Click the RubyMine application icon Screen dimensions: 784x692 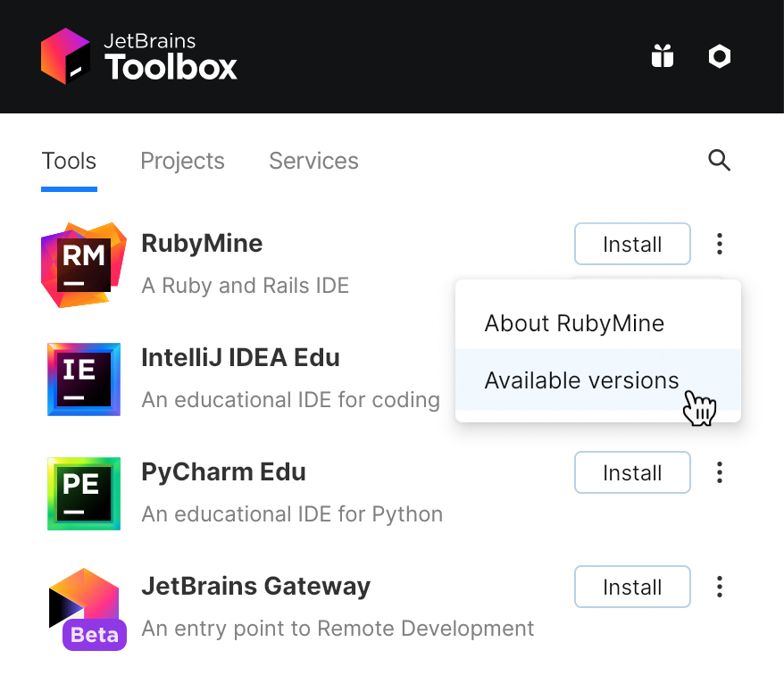pos(83,264)
